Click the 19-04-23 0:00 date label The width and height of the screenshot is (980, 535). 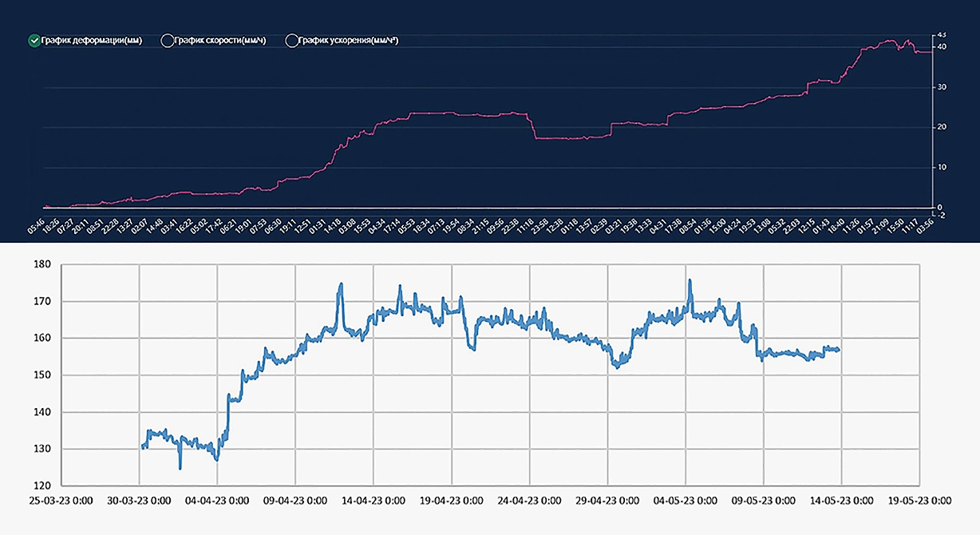point(451,501)
